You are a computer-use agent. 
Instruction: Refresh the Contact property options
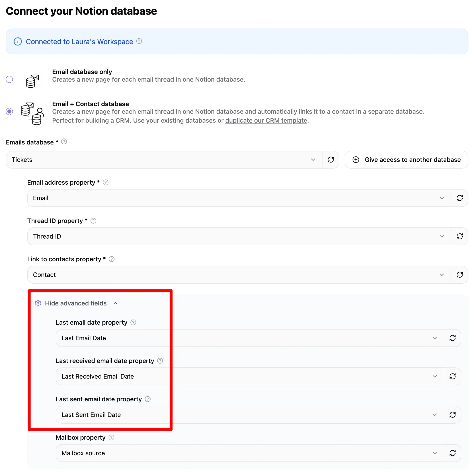(x=460, y=275)
